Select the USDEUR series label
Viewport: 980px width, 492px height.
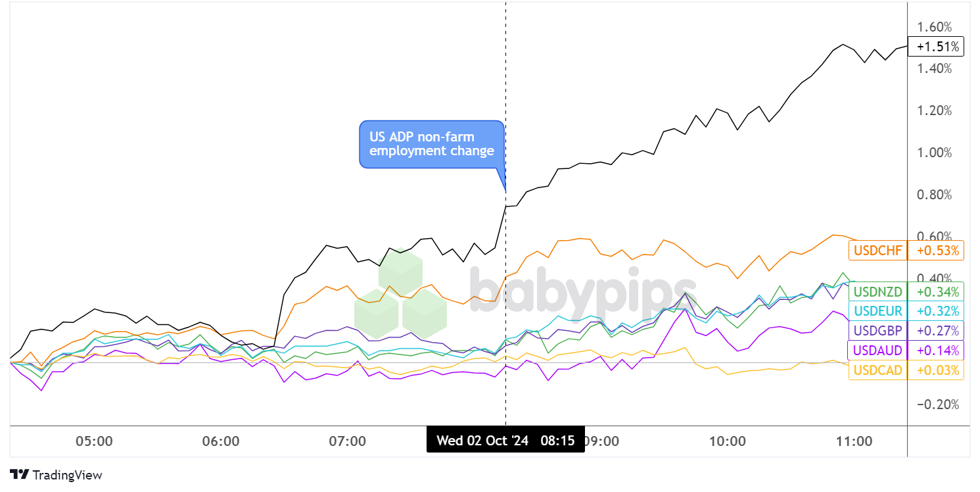pyautogui.click(x=877, y=310)
